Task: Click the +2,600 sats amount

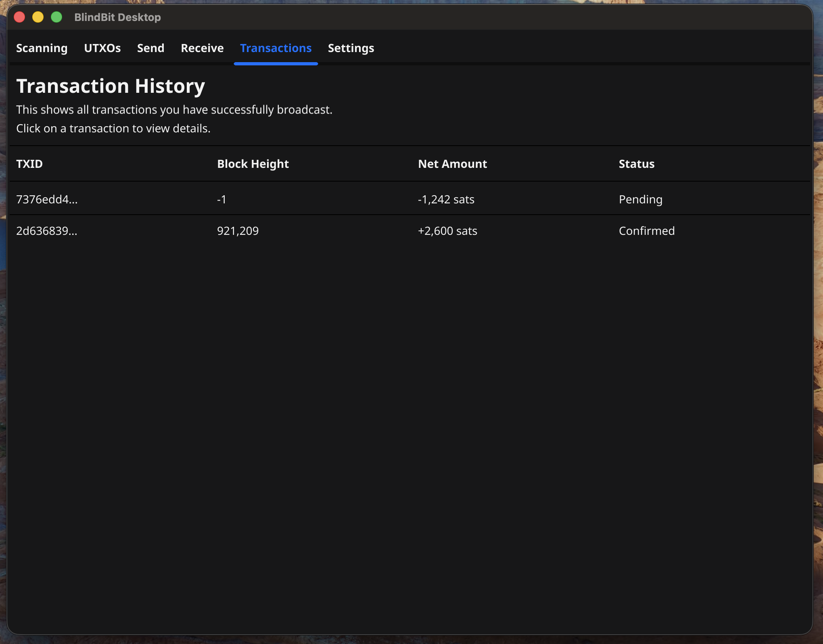Action: click(x=447, y=231)
